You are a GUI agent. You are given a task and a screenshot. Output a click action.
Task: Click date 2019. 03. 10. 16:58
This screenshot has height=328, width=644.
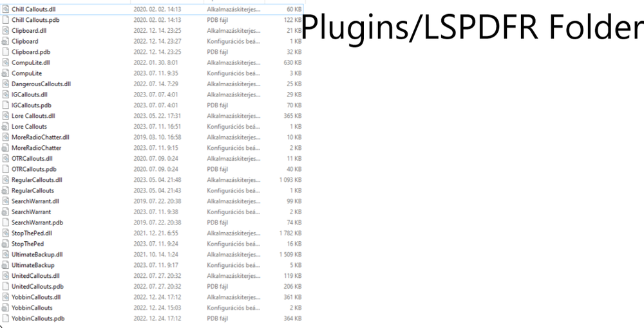click(157, 137)
